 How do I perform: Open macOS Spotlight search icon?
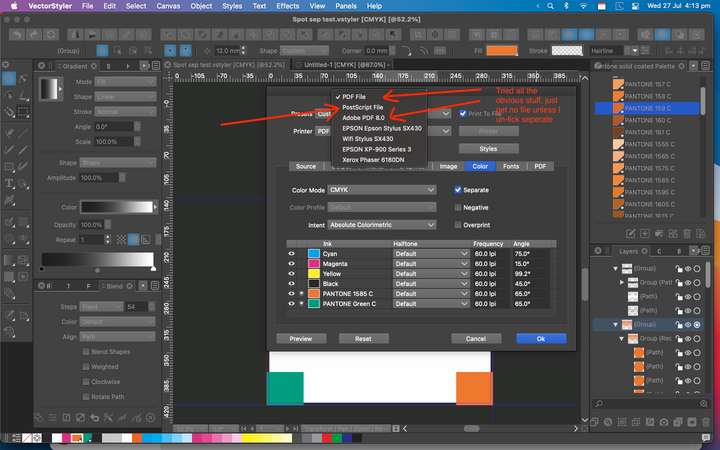(x=550, y=6)
